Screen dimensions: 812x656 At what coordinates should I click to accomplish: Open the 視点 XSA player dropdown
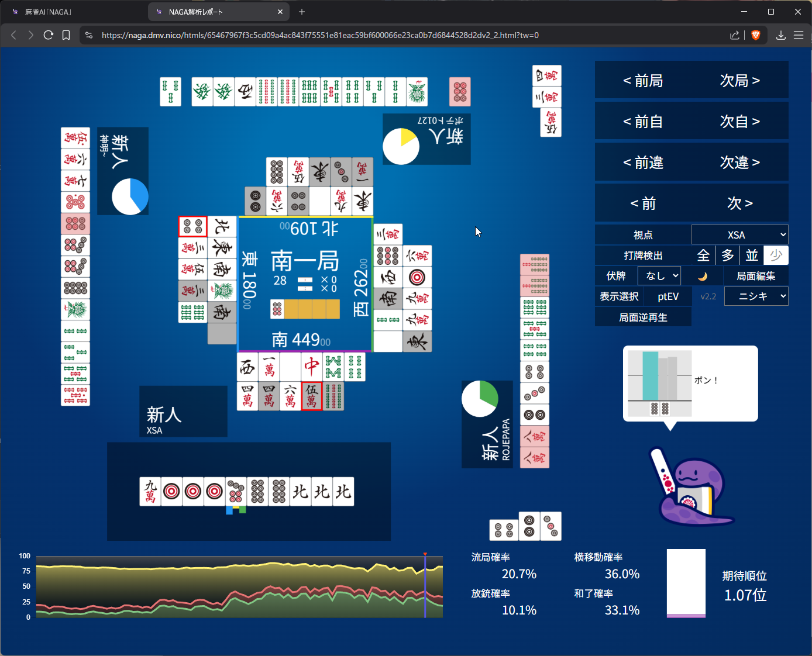[x=739, y=235]
